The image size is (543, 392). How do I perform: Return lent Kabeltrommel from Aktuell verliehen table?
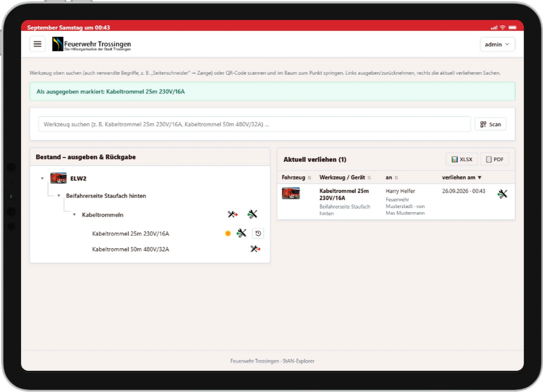(502, 194)
